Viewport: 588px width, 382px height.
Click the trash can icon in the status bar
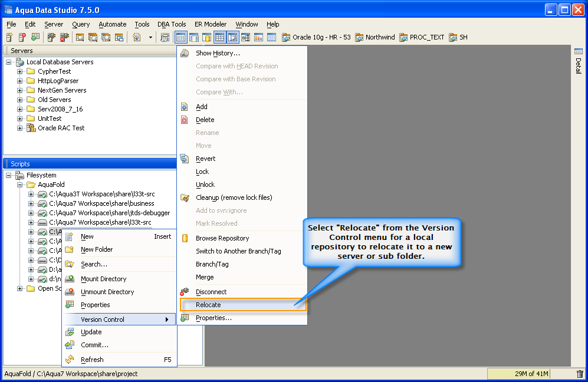click(x=580, y=374)
